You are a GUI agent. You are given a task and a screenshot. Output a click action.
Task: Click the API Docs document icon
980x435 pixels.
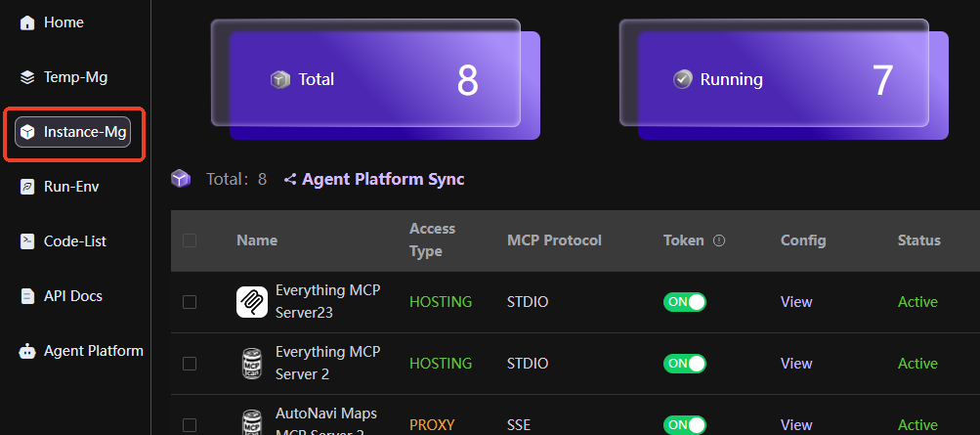[x=27, y=296]
